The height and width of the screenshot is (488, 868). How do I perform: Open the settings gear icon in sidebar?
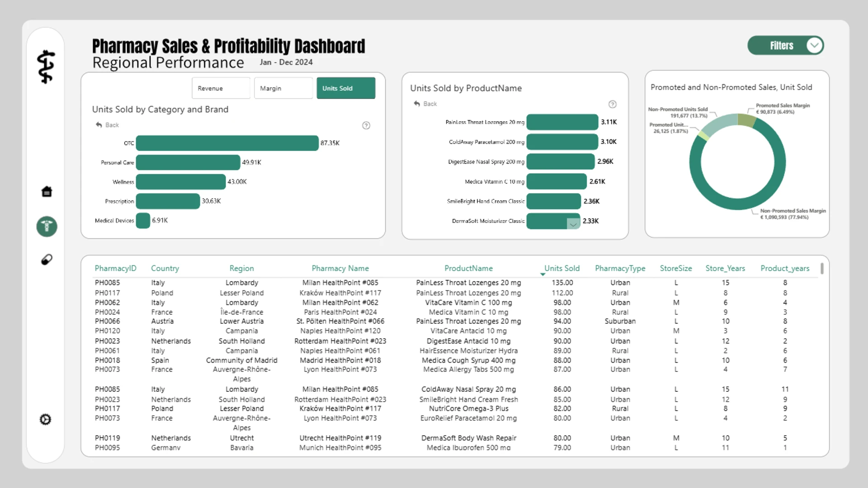[x=46, y=419]
